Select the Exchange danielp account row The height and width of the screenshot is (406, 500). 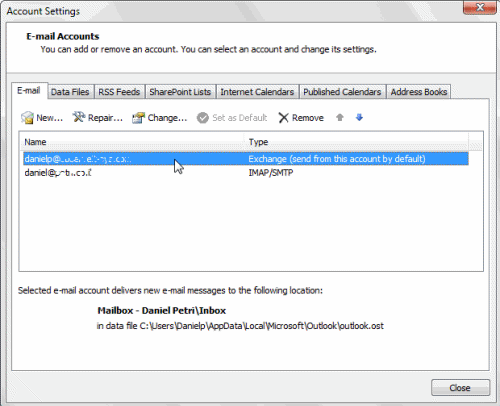coord(246,159)
